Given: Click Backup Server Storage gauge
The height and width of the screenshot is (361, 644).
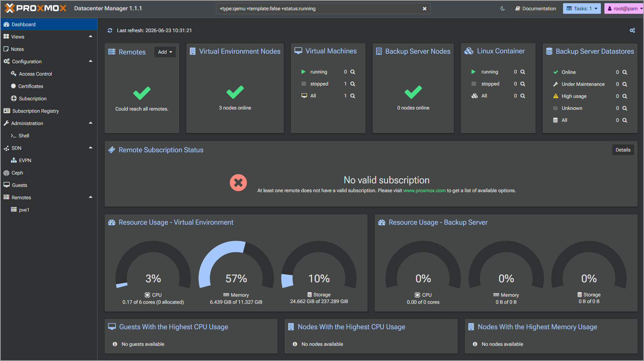Looking at the screenshot, I should point(589,265).
